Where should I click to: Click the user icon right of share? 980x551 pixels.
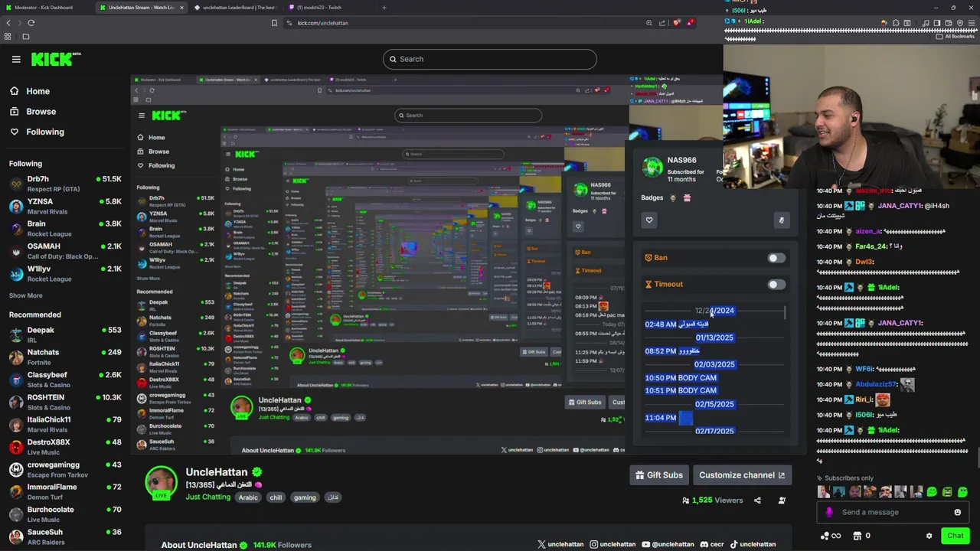click(x=782, y=500)
